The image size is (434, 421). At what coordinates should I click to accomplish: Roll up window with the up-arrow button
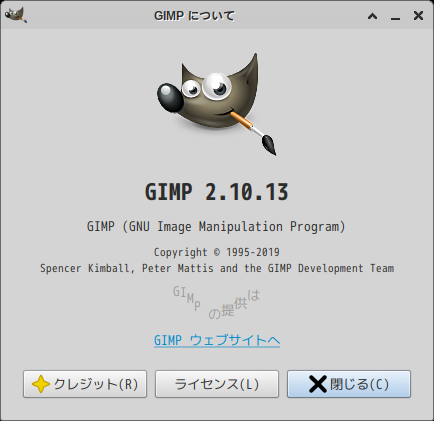372,16
